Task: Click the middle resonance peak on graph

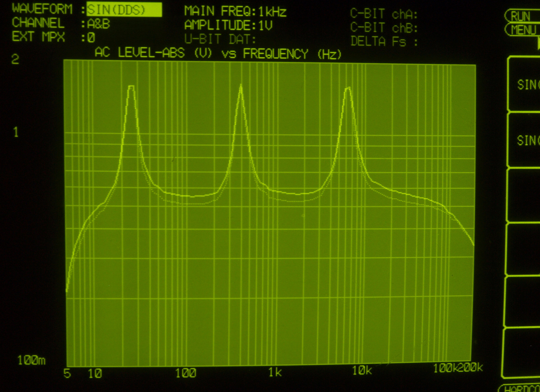Action: tap(241, 87)
